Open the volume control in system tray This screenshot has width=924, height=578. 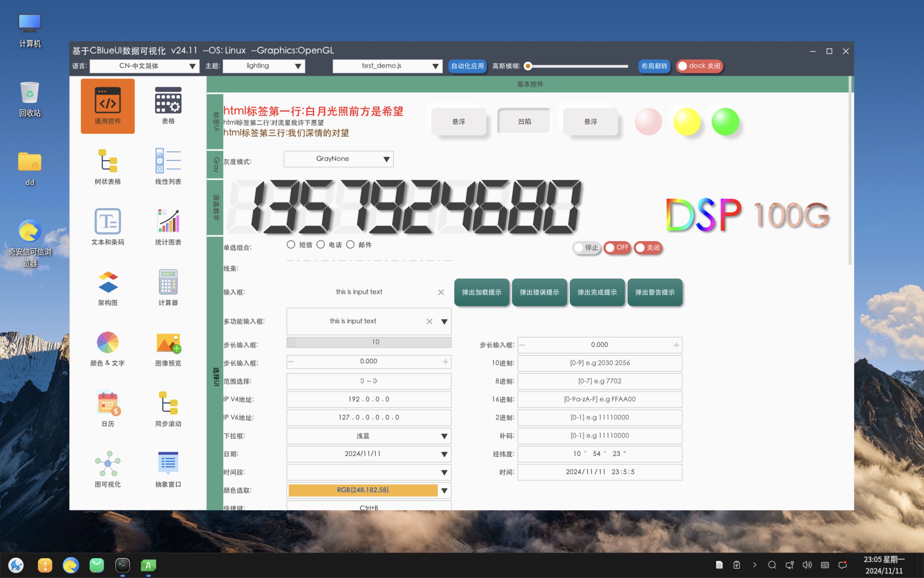pyautogui.click(x=807, y=565)
